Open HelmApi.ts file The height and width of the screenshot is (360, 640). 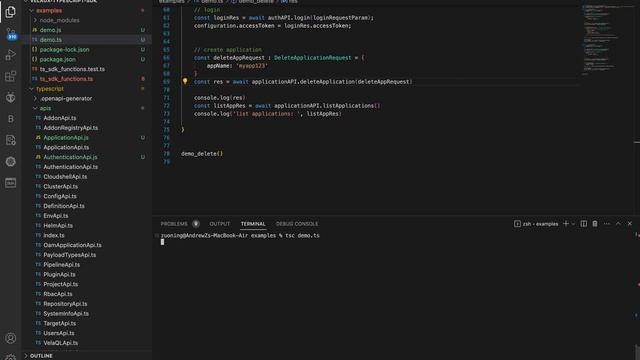point(58,226)
